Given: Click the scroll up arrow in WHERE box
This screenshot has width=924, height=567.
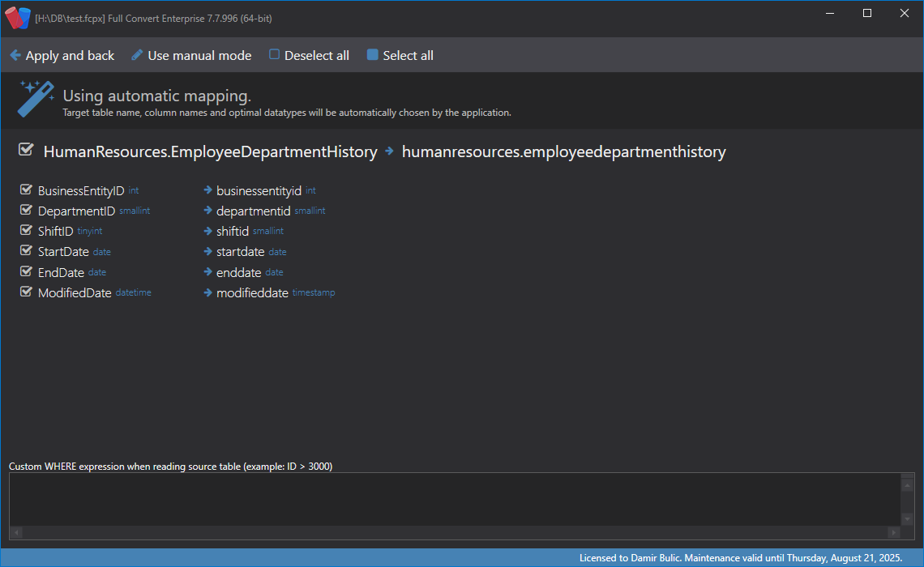Looking at the screenshot, I should pyautogui.click(x=907, y=484).
